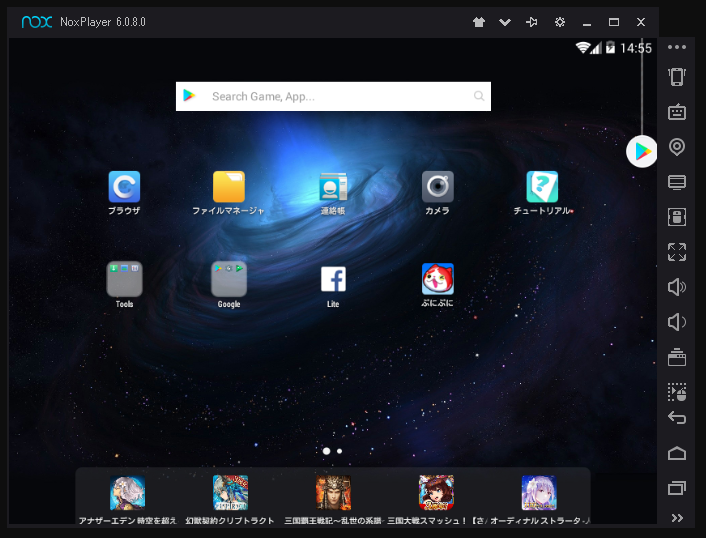Click the shake device icon
This screenshot has width=706, height=538.
(677, 77)
